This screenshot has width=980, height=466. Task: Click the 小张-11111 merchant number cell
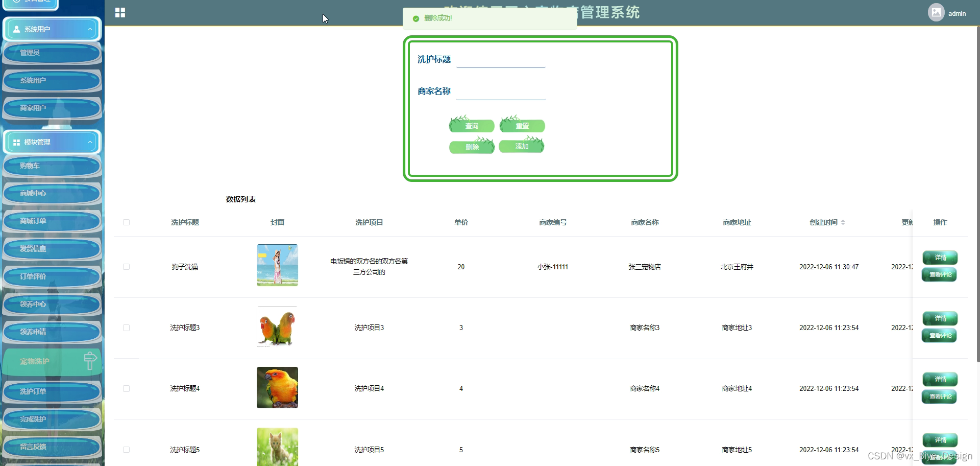tap(553, 267)
